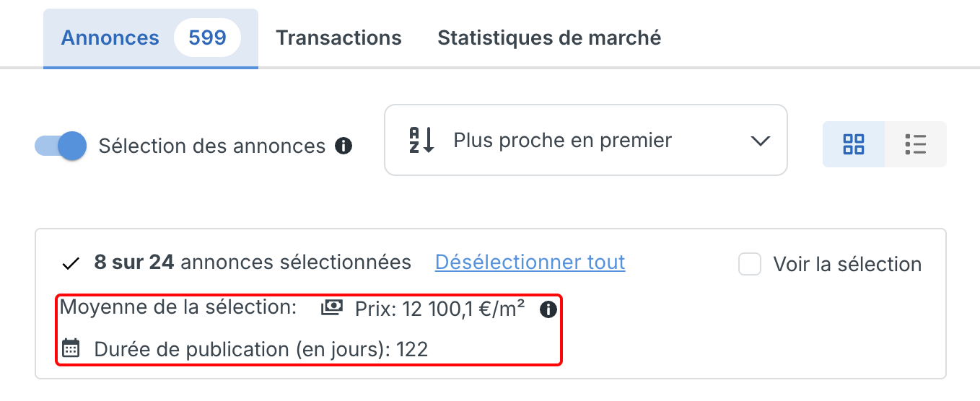The height and width of the screenshot is (401, 980).
Task: Open the Annonces tab
Action: pos(110,38)
